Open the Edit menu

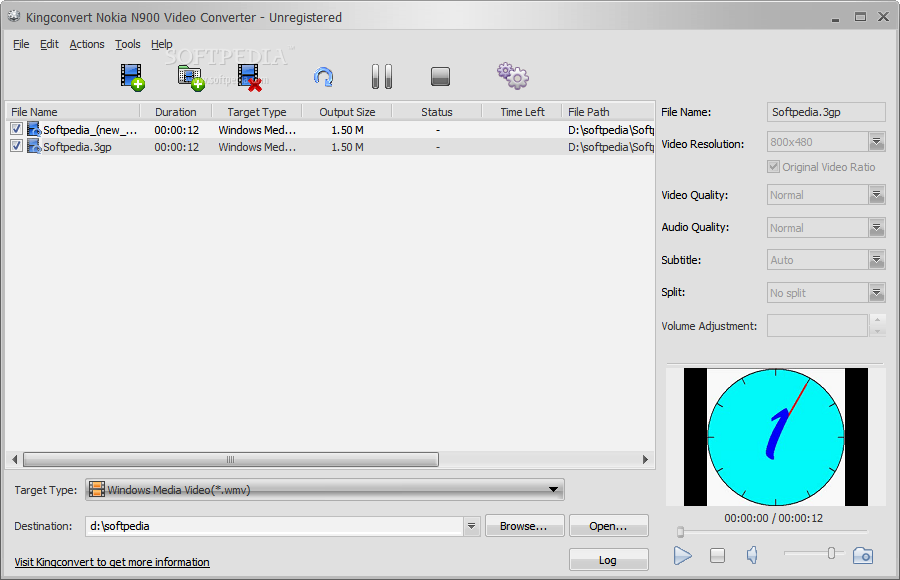pyautogui.click(x=49, y=44)
